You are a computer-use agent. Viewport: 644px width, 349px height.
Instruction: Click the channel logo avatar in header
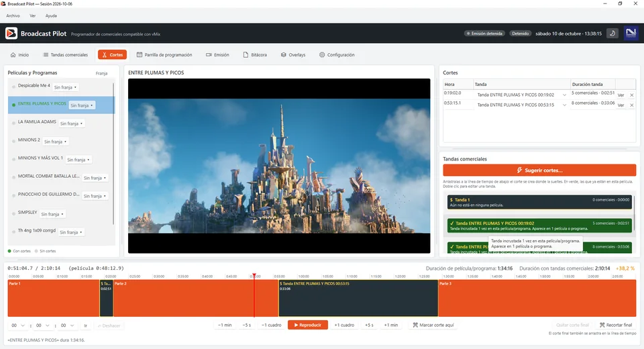coord(631,33)
